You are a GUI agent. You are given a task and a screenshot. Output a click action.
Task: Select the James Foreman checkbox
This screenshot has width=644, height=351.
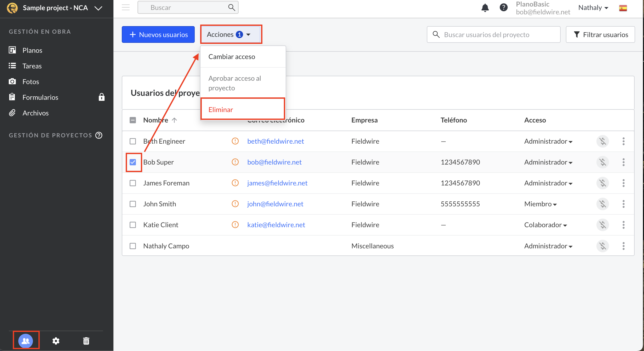pos(133,183)
